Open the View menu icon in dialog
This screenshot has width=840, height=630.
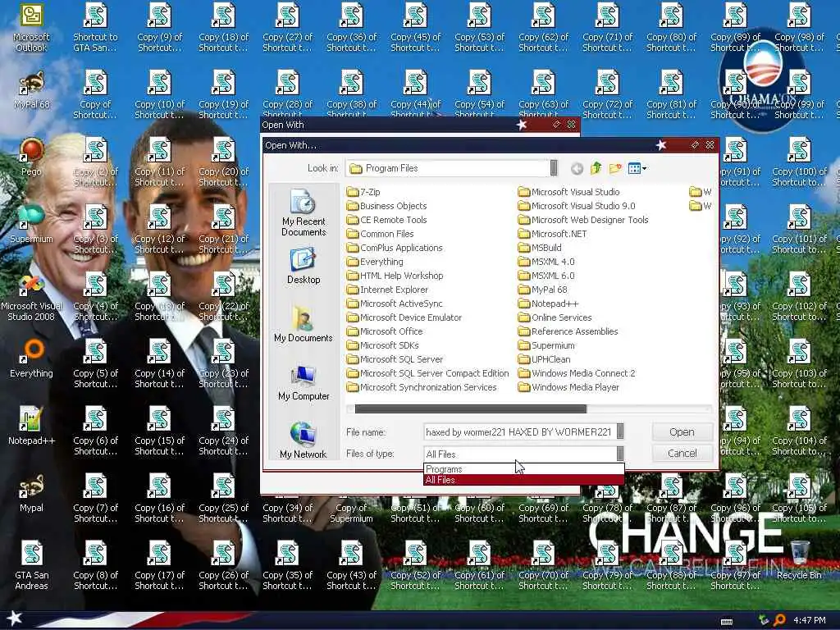tap(637, 169)
